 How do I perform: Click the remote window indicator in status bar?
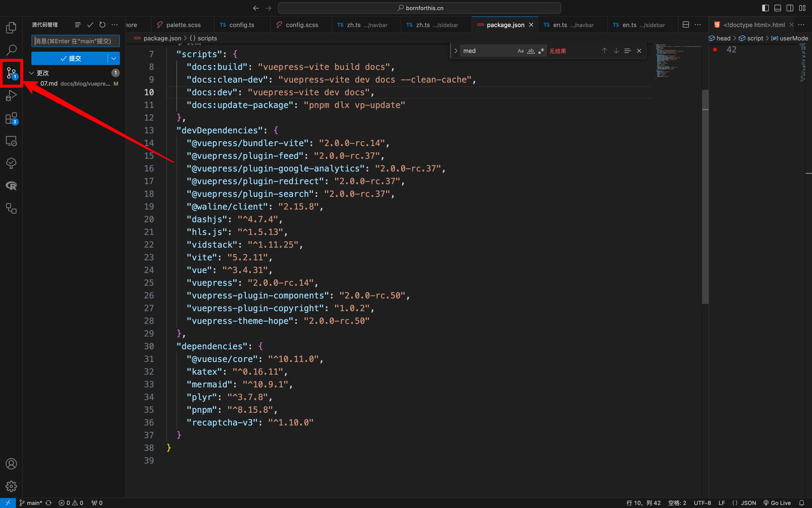pos(8,503)
